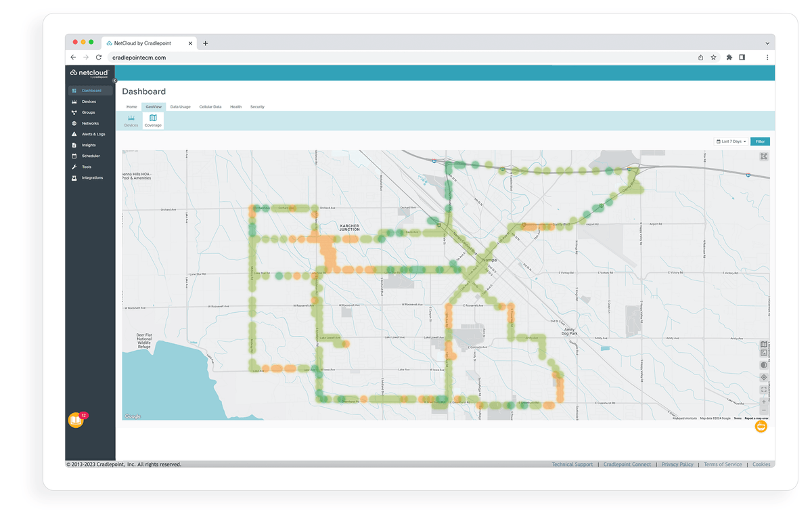Toggle fullscreen map view
Viewport: 812px width, 520px height.
click(x=764, y=389)
